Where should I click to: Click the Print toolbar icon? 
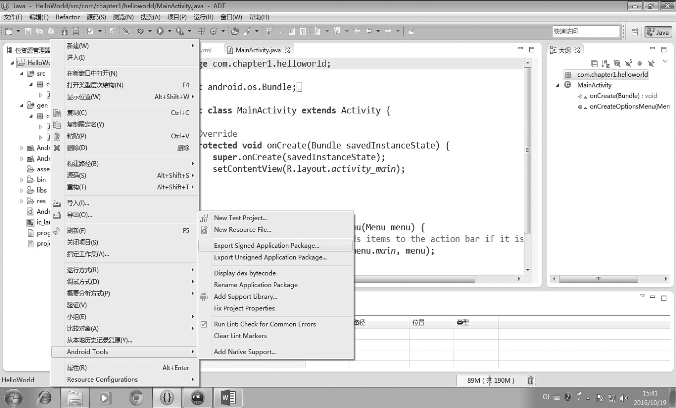(x=51, y=31)
